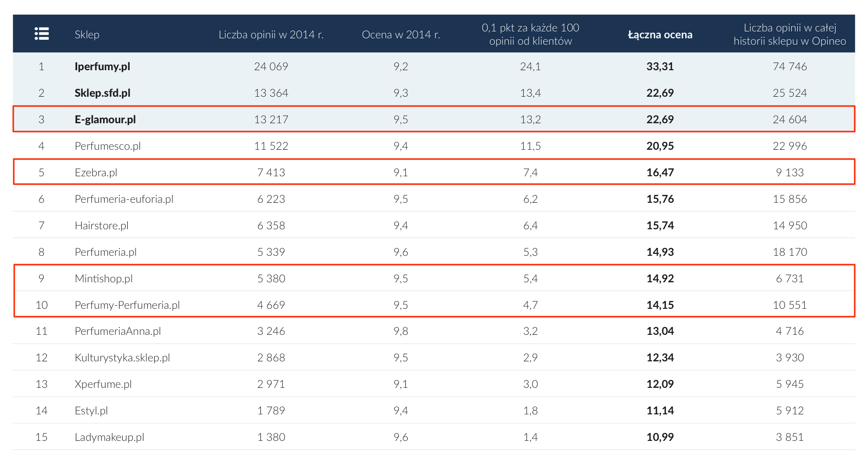Click Kulturystyka.sklep.pl total score 12,34
868x461 pixels.
660,357
